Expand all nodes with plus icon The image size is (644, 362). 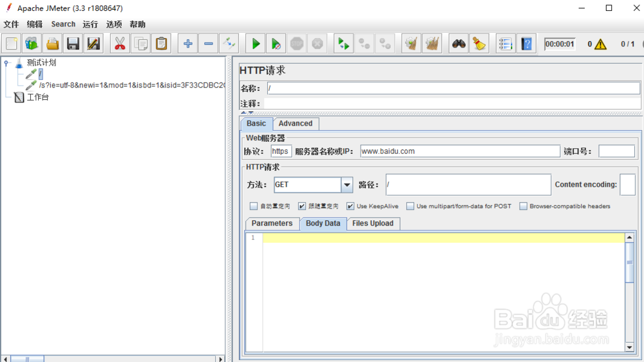(x=187, y=44)
